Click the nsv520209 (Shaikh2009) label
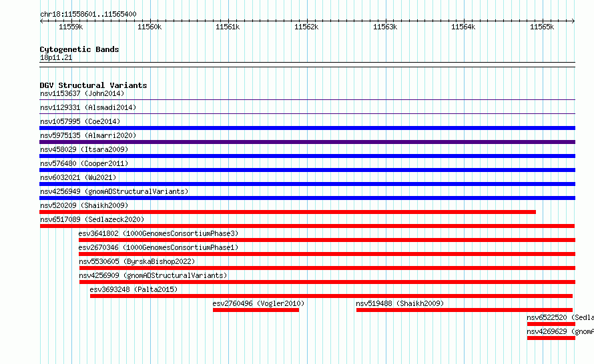 (84, 205)
